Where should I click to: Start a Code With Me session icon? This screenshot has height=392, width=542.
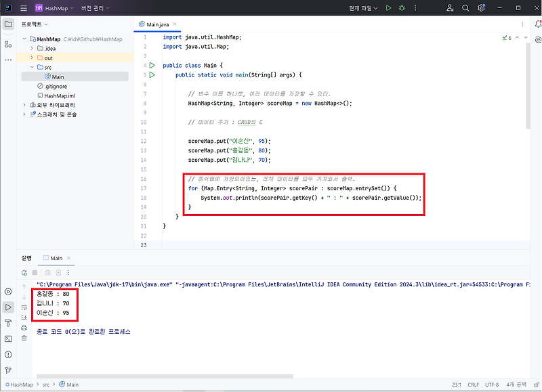click(449, 7)
